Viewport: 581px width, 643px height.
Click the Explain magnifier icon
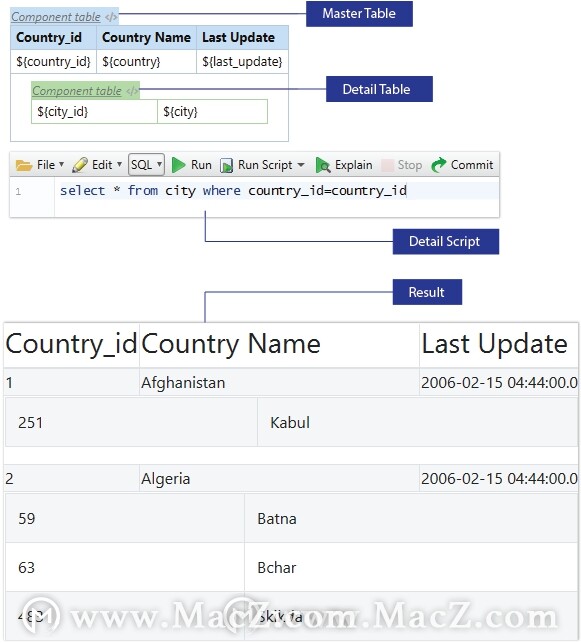[323, 166]
